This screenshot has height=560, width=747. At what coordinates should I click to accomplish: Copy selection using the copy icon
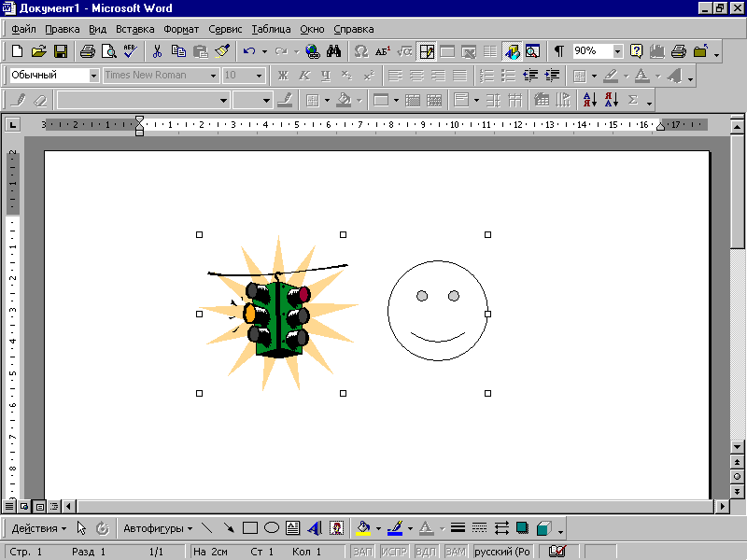tap(178, 51)
